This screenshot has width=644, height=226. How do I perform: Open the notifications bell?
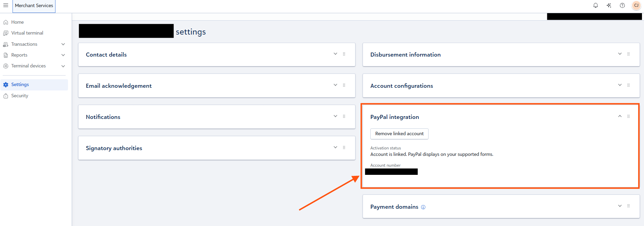point(596,5)
